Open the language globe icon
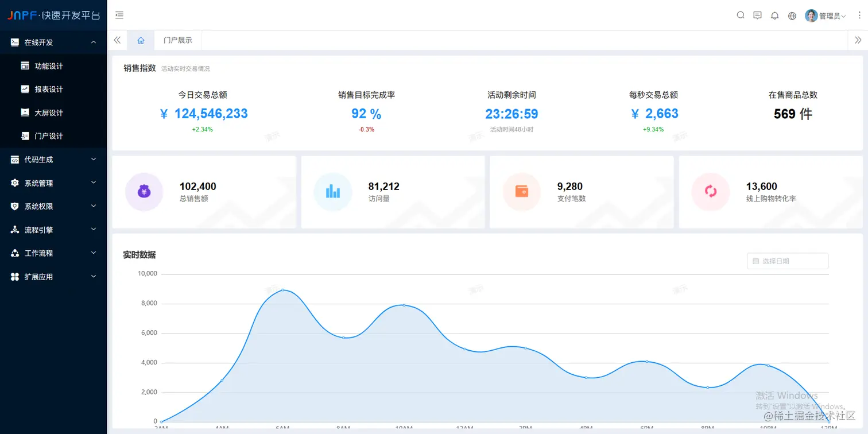The width and height of the screenshot is (868, 434). point(792,15)
